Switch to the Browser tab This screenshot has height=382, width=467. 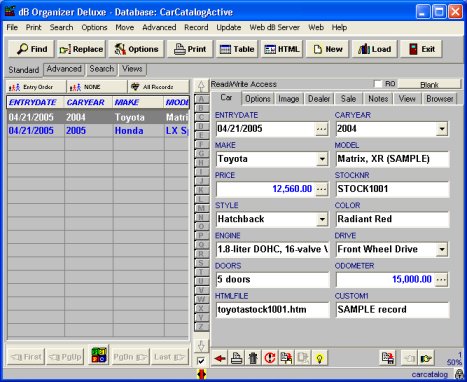coord(439,99)
